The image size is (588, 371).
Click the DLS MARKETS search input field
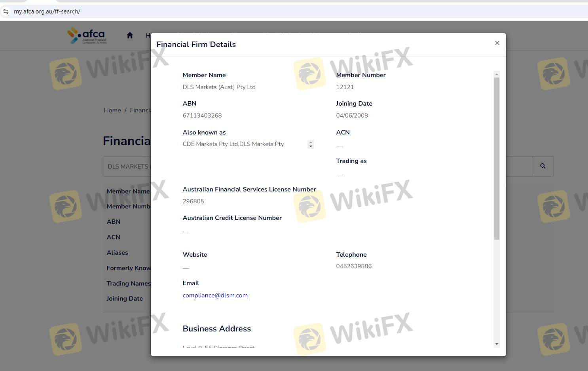click(127, 167)
